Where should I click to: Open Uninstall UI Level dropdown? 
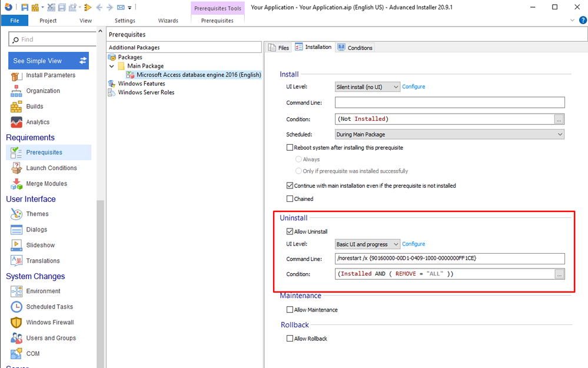367,244
